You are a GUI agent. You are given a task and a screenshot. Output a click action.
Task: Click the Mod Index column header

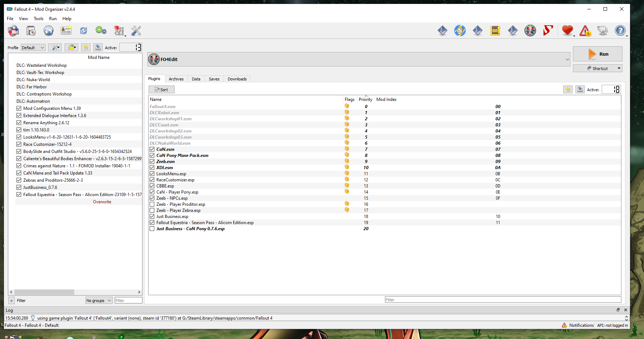(x=386, y=99)
